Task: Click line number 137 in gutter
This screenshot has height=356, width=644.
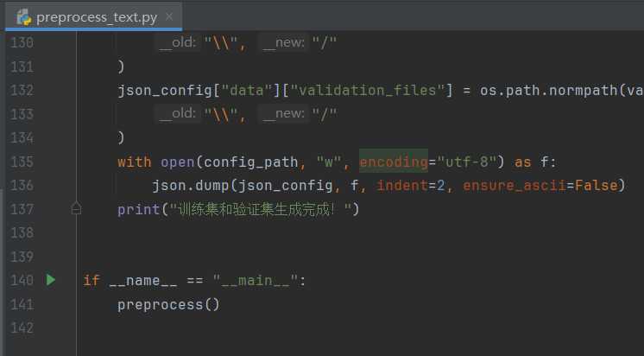Action: 22,209
